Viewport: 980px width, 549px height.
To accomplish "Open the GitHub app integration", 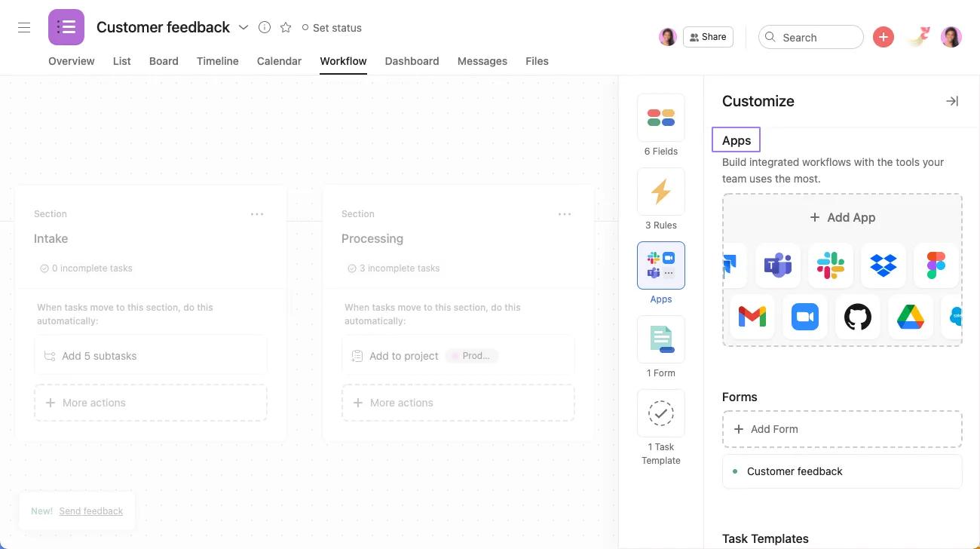I will click(x=857, y=317).
